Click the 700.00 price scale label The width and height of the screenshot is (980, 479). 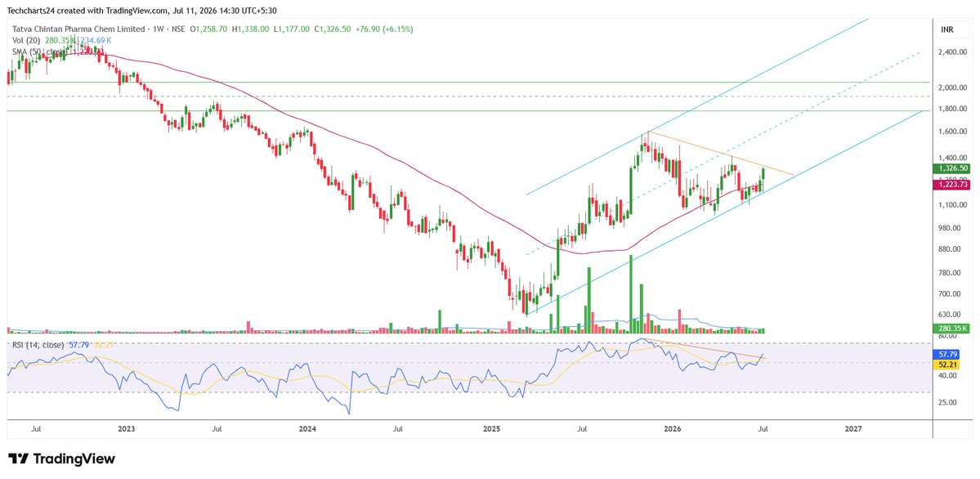pos(951,294)
